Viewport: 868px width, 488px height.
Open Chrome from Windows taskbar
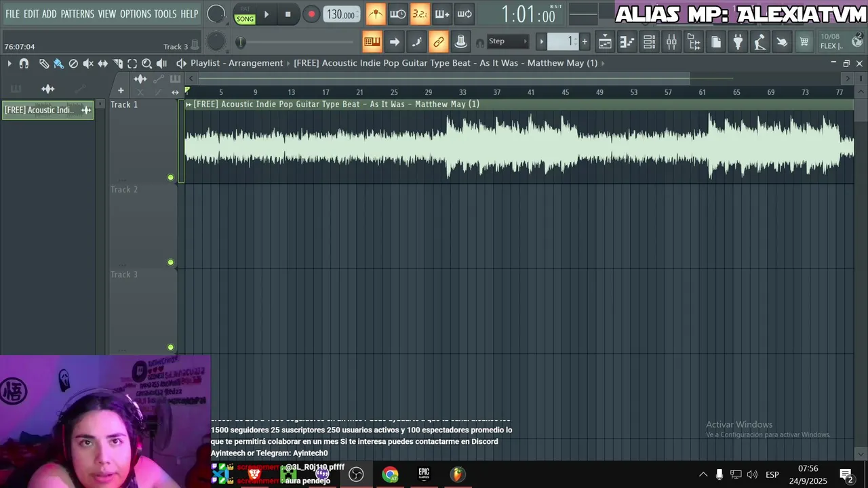390,474
